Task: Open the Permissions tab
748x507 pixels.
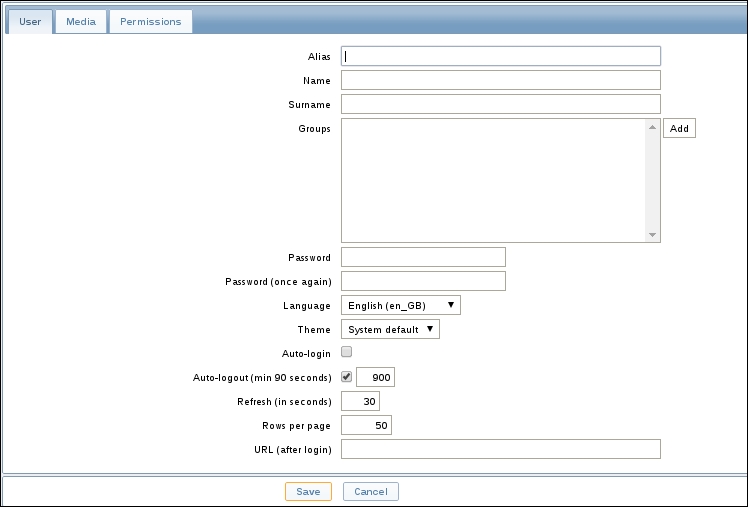Action: click(150, 21)
